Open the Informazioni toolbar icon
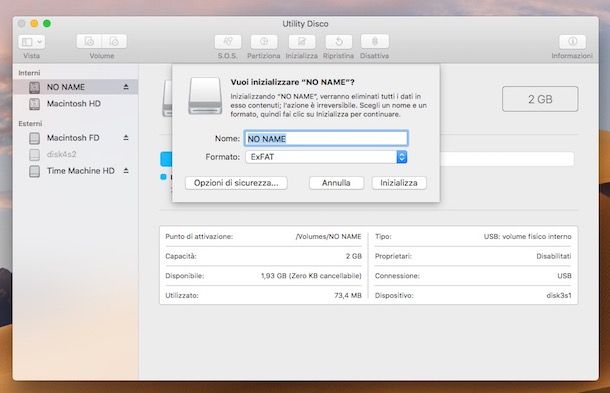The width and height of the screenshot is (610, 393). pyautogui.click(x=572, y=42)
